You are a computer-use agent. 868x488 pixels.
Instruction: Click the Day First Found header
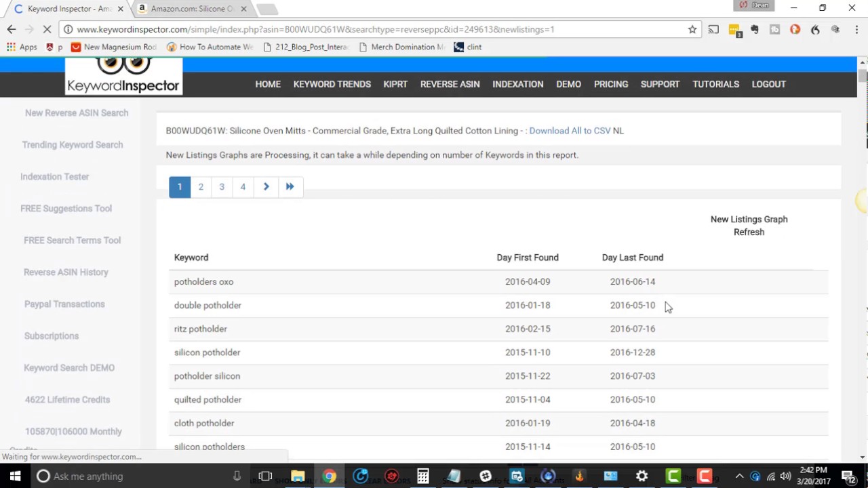(528, 258)
